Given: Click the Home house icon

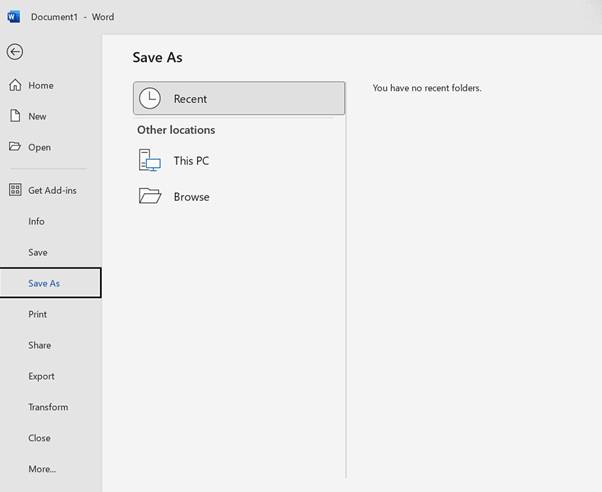Looking at the screenshot, I should [x=15, y=85].
